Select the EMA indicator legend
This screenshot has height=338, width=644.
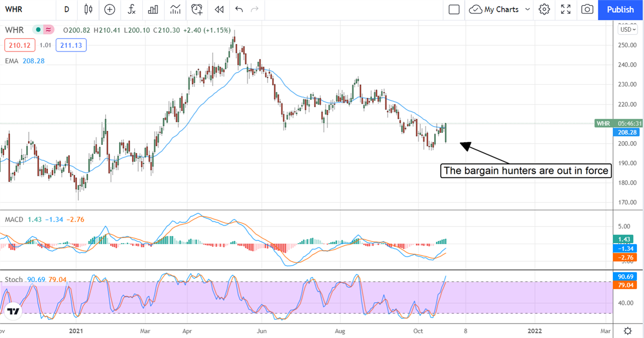[x=12, y=61]
